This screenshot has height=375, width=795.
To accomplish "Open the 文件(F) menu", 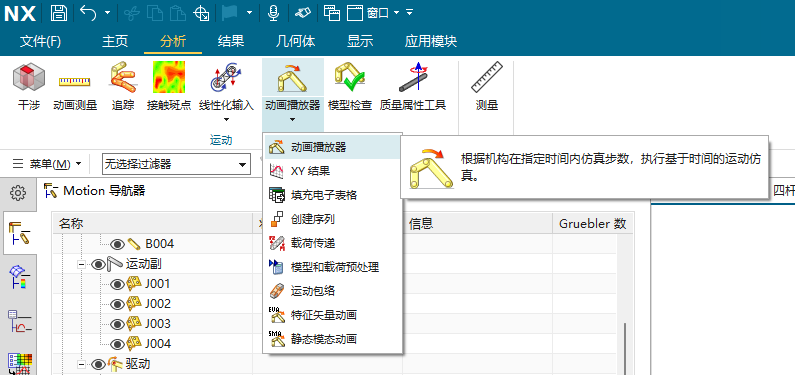I will point(41,42).
